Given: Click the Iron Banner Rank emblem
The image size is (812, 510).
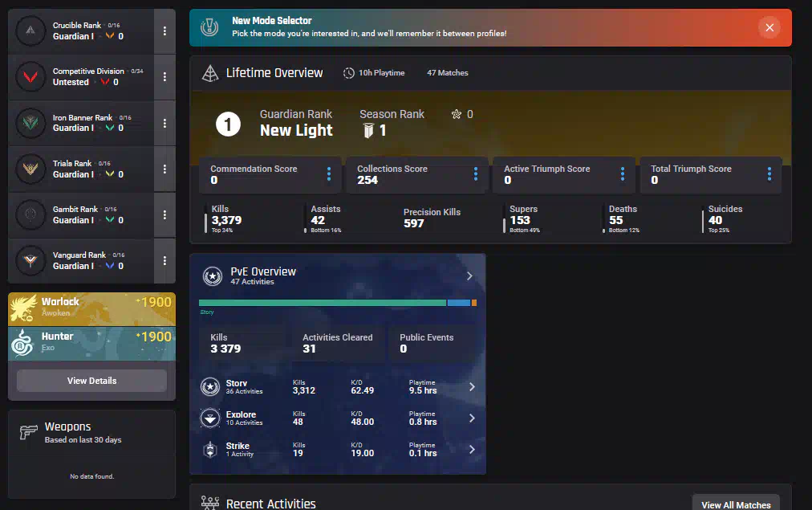Looking at the screenshot, I should click(30, 123).
